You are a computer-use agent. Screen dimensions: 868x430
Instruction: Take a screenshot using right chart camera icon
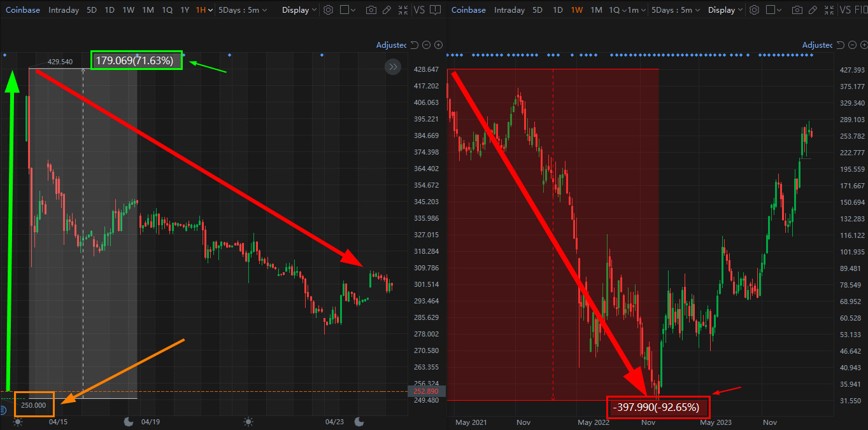tap(797, 10)
